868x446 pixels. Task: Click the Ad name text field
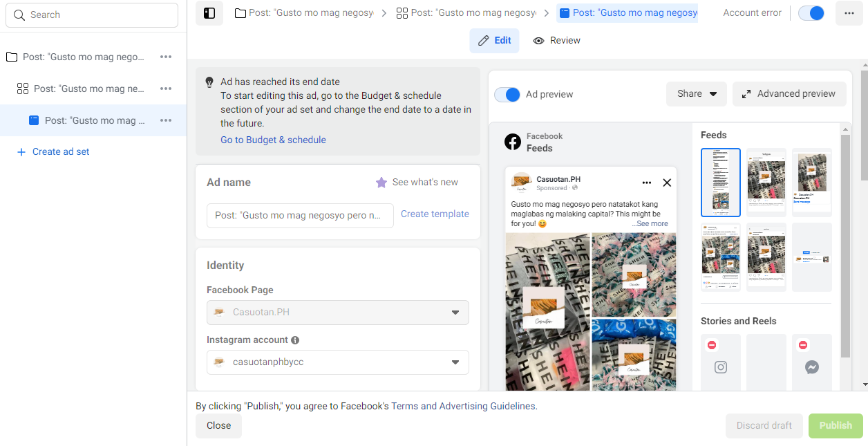click(x=300, y=216)
